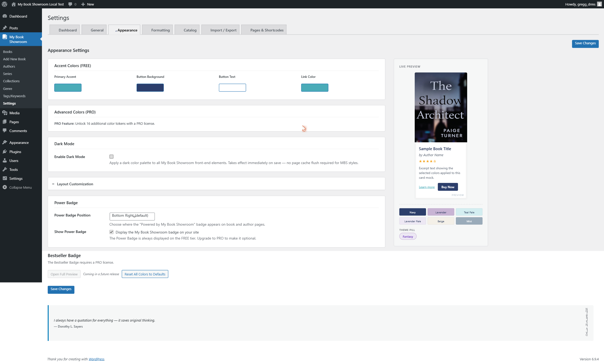
Task: Click the Settings sliders icon in sidebar
Action: click(x=5, y=178)
